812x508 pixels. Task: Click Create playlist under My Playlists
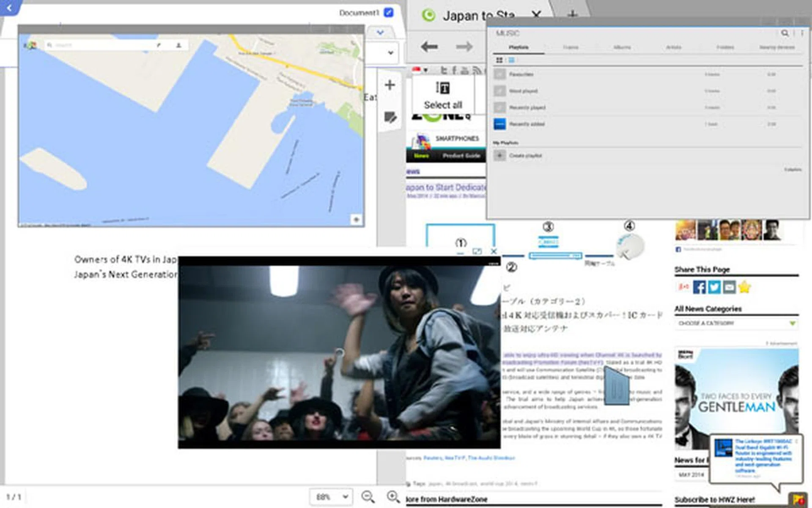click(x=526, y=155)
